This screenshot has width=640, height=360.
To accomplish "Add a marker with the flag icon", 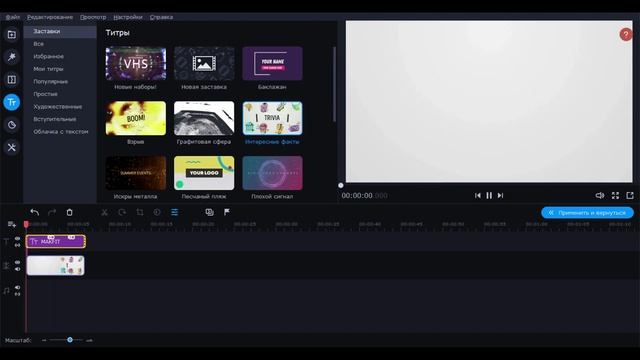I will tap(227, 212).
